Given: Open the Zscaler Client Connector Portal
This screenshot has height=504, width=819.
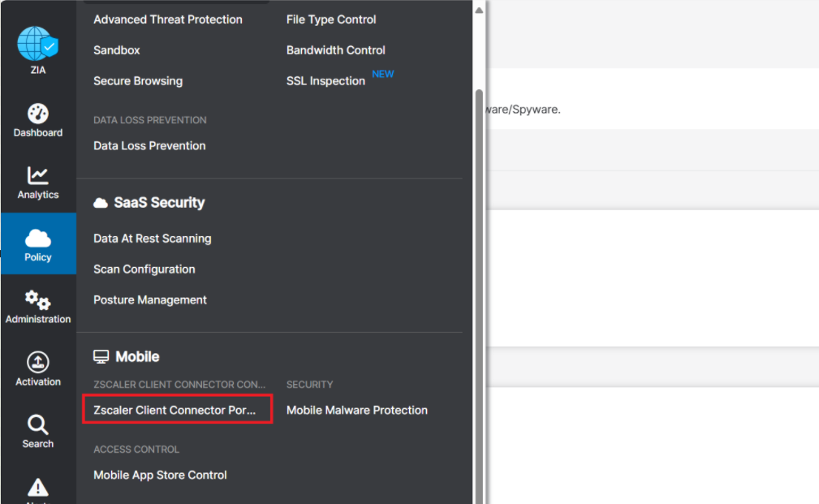Looking at the screenshot, I should (177, 410).
